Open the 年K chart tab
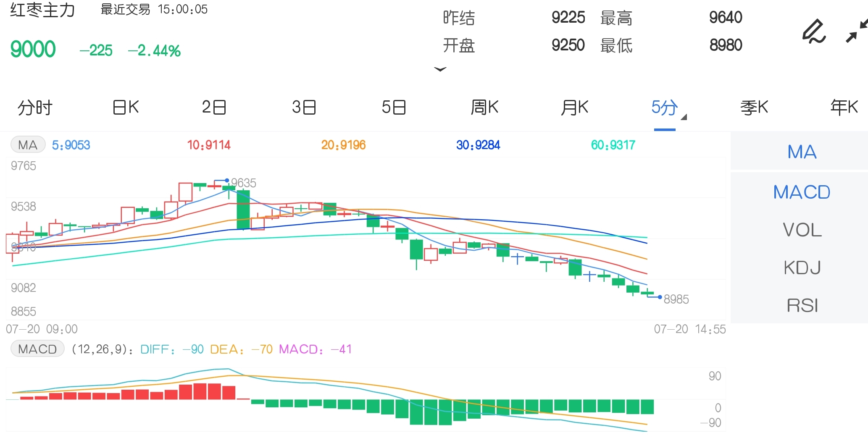The height and width of the screenshot is (438, 868). coord(844,108)
